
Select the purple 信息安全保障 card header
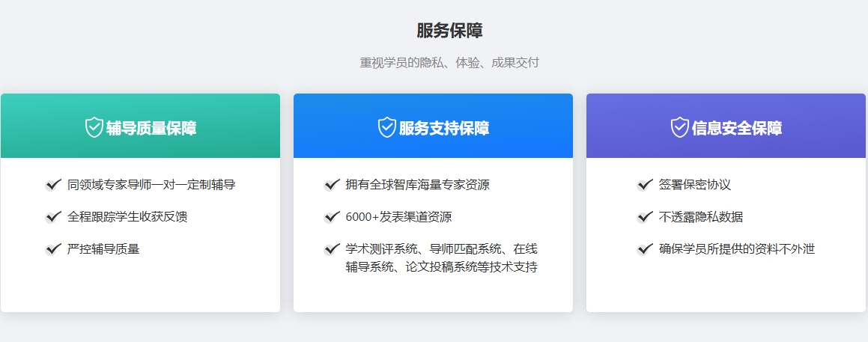point(726,126)
